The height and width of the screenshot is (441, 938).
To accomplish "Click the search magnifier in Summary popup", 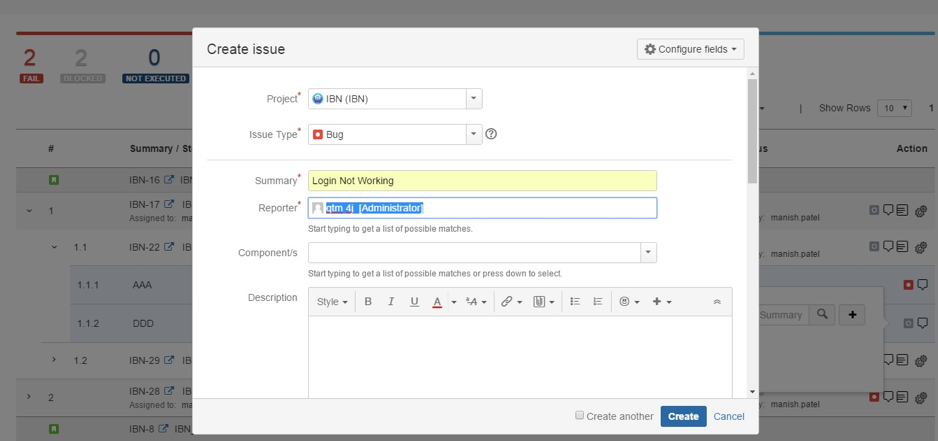I will point(822,315).
